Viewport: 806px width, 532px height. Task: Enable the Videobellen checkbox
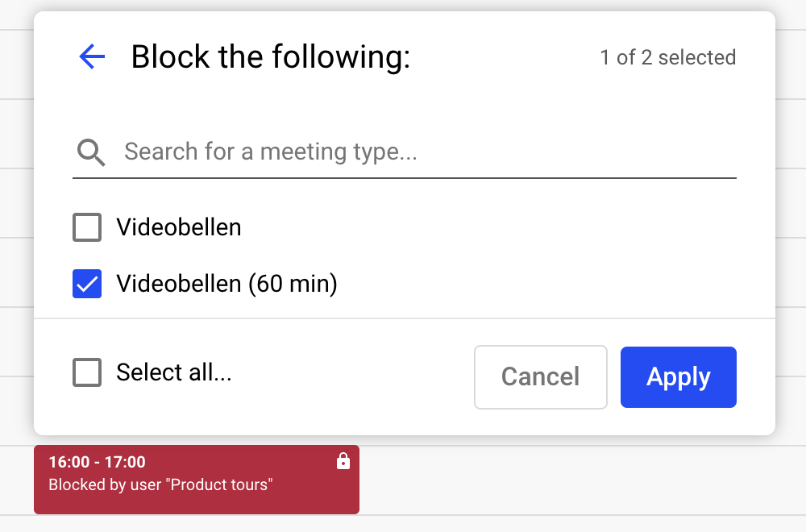(x=87, y=227)
